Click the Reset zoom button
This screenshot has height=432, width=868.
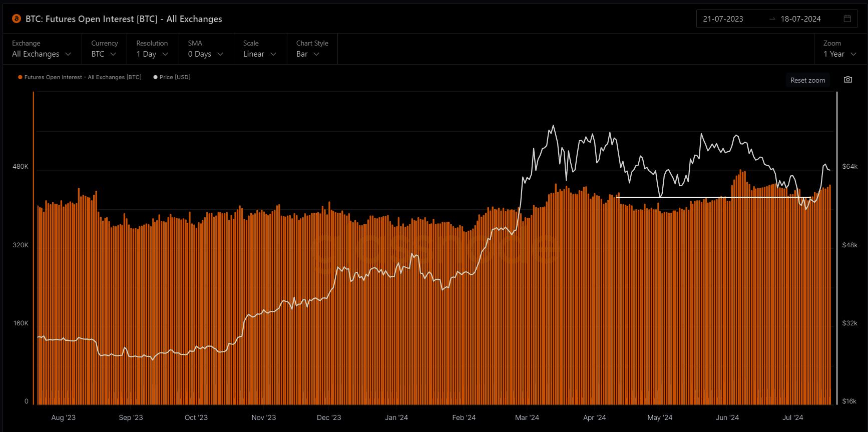point(807,80)
